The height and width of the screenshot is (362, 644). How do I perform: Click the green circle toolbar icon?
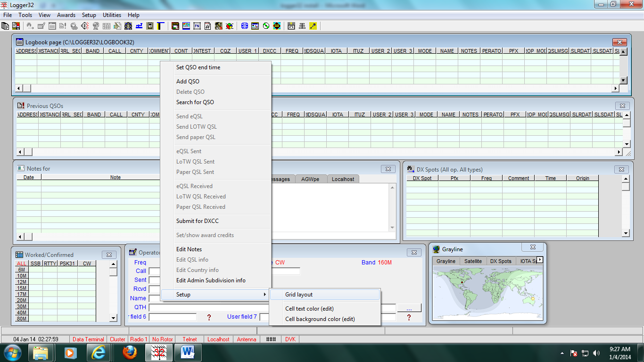[266, 26]
